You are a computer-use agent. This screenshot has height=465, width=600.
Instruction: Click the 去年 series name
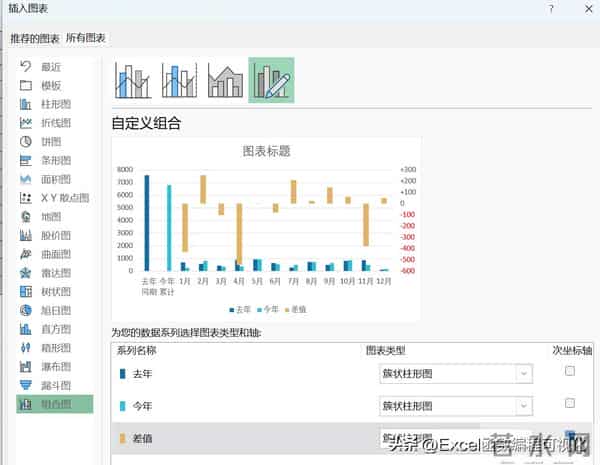pos(142,374)
